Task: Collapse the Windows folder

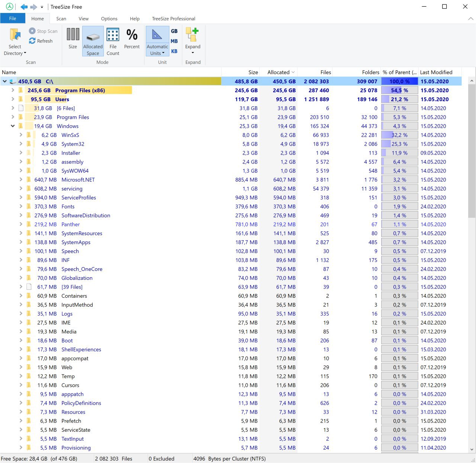Action: tap(13, 126)
